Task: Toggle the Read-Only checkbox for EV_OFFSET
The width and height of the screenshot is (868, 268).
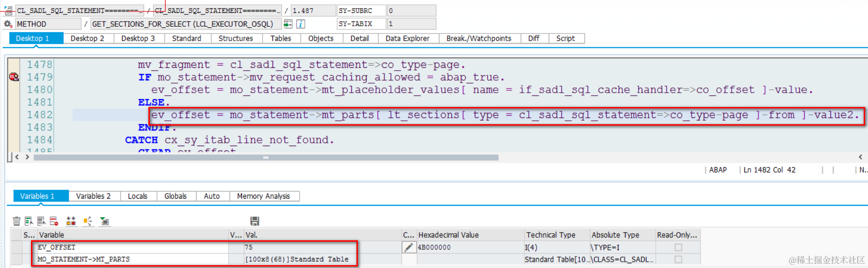Action: pyautogui.click(x=678, y=247)
